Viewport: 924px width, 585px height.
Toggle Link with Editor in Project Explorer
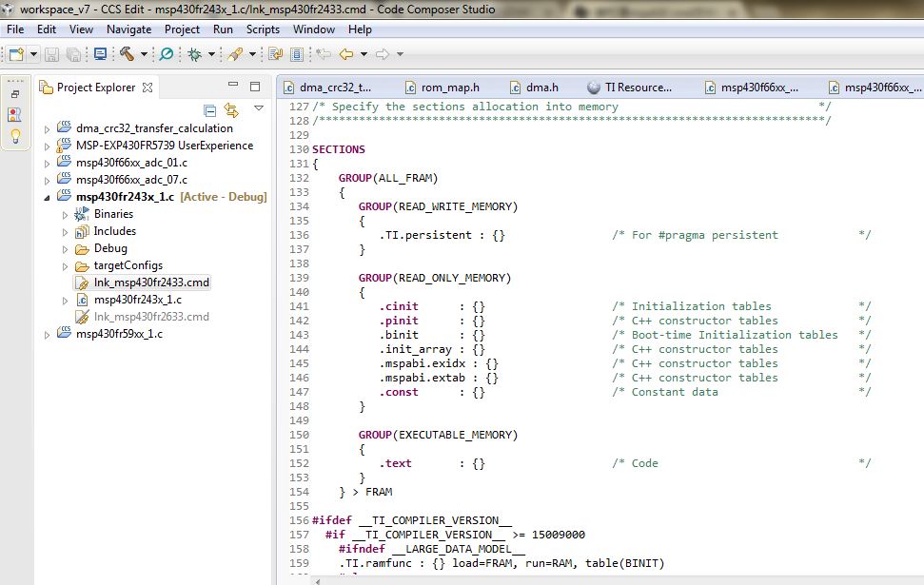231,110
